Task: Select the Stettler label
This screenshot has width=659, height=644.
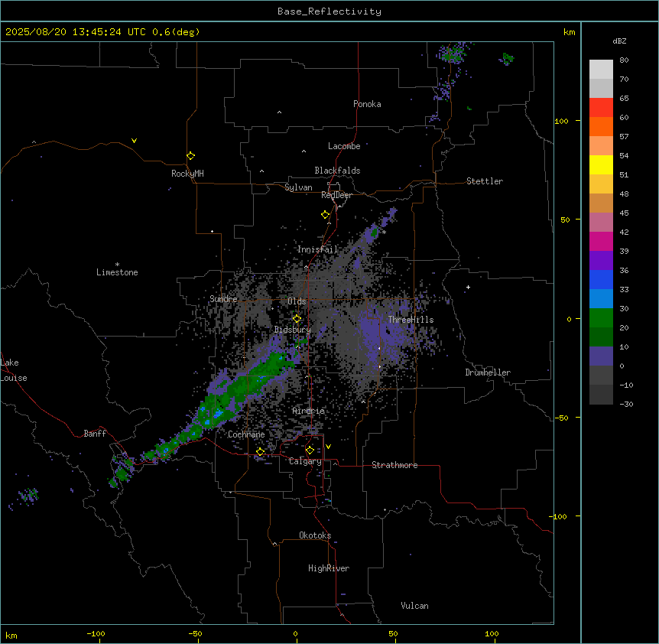Action: pyautogui.click(x=485, y=181)
